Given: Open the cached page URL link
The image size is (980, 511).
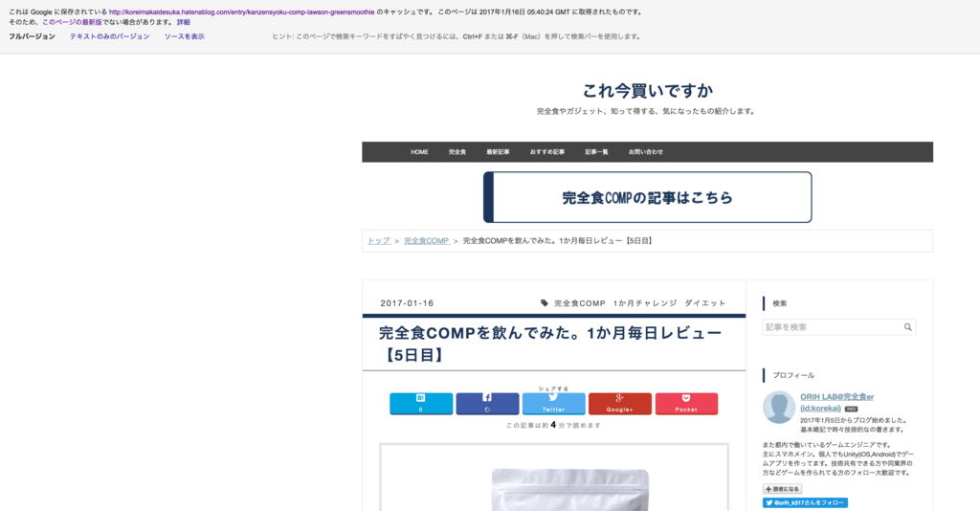Looking at the screenshot, I should pos(242,11).
